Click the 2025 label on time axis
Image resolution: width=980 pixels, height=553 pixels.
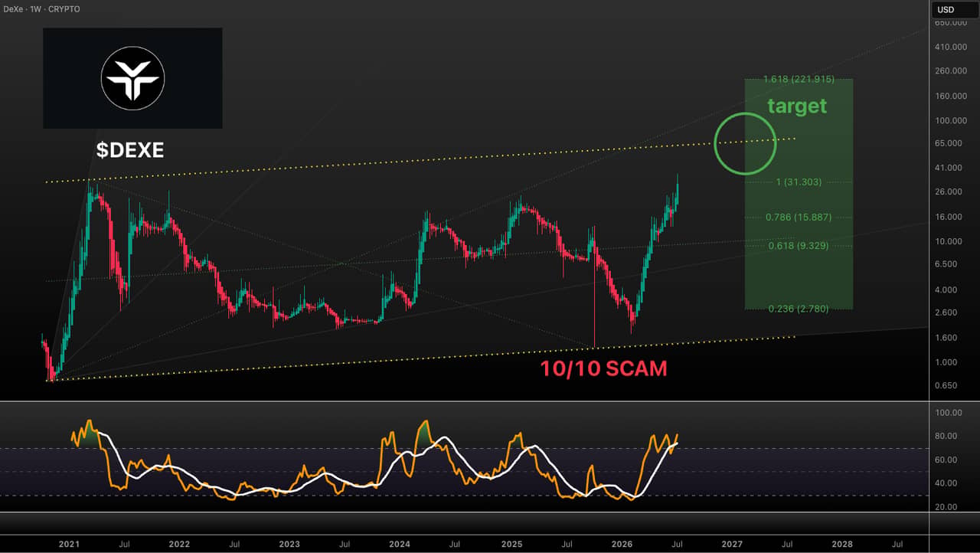point(511,544)
